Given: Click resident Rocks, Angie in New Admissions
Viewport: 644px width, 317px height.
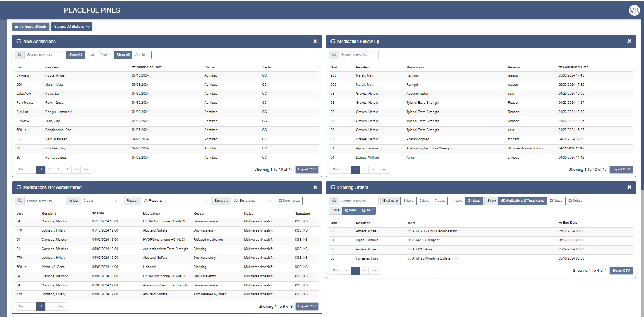Looking at the screenshot, I should (55, 75).
